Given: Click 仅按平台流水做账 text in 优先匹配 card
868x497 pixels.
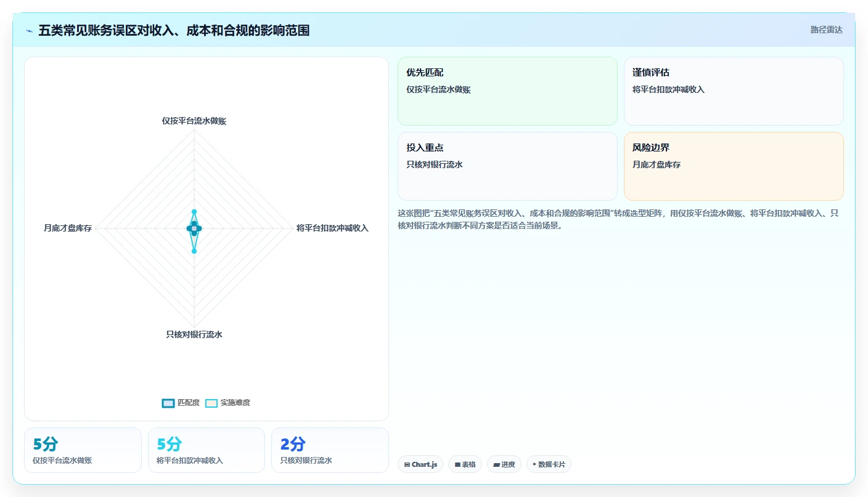Looking at the screenshot, I should pos(438,90).
